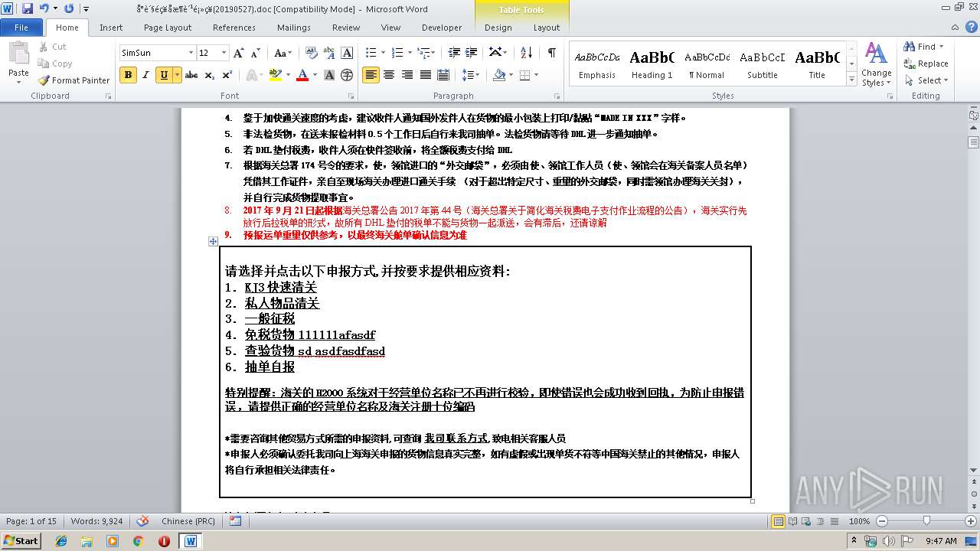Screen dimensions: 980x551
Task: Click the Change Styles button
Action: pyautogui.click(x=877, y=64)
